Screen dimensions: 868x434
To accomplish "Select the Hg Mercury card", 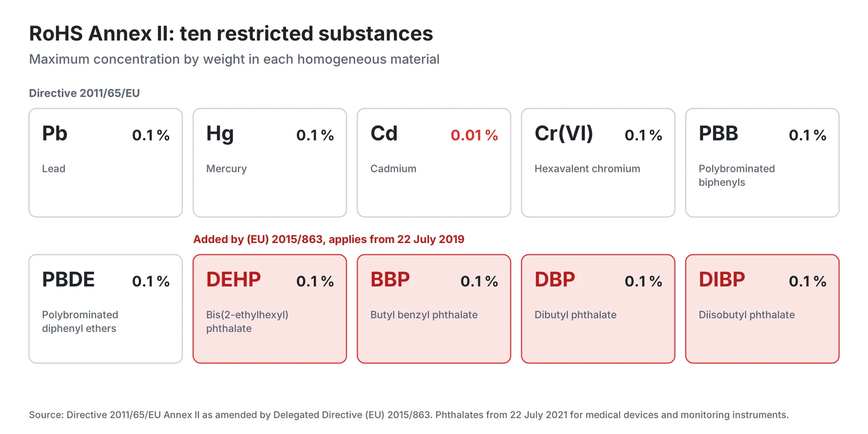I will pyautogui.click(x=270, y=163).
